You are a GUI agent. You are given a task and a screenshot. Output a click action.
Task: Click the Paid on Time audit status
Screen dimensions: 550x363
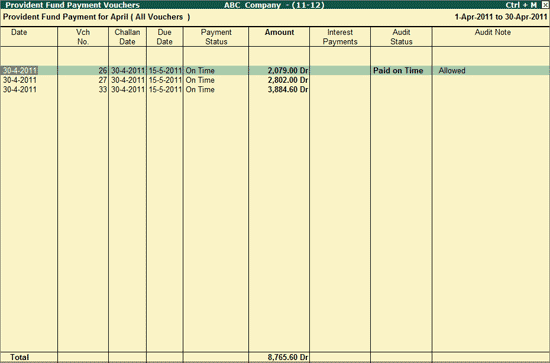398,70
